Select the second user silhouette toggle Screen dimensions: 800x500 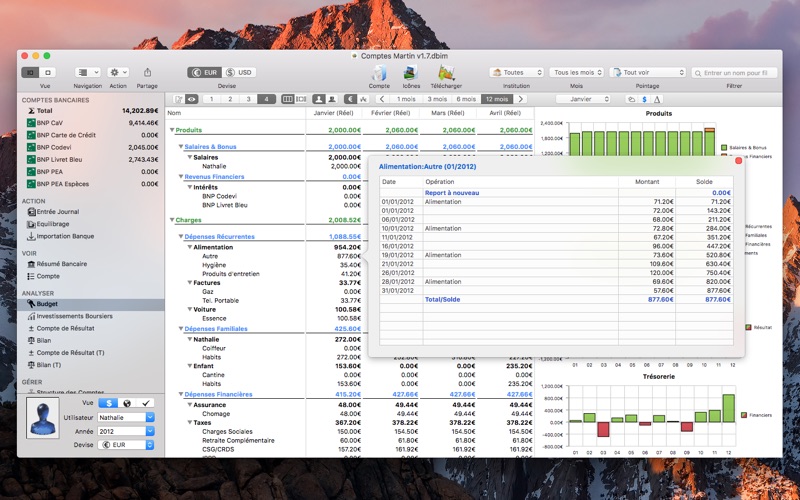(x=332, y=99)
